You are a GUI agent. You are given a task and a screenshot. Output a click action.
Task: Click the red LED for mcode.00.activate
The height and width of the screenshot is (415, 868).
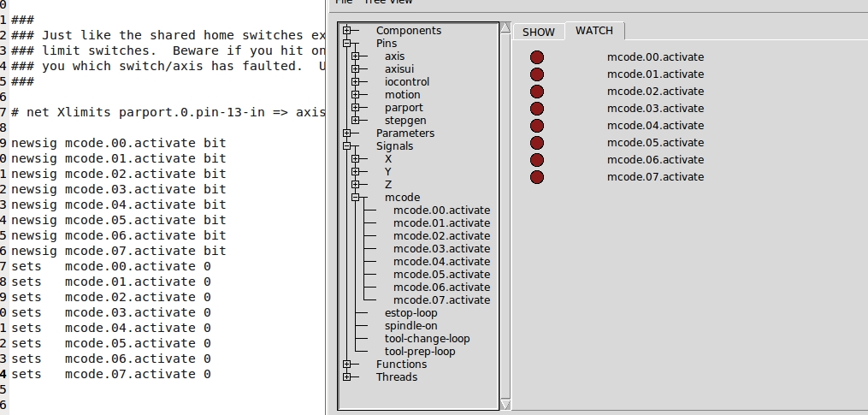(x=537, y=57)
